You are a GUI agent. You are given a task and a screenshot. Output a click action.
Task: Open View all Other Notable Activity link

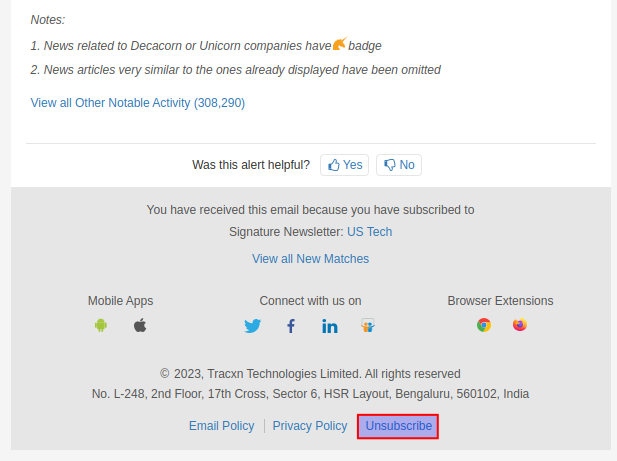(x=138, y=103)
